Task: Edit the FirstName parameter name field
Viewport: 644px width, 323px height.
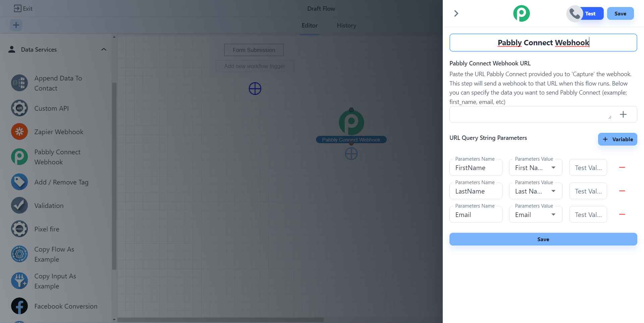Action: [x=476, y=167]
